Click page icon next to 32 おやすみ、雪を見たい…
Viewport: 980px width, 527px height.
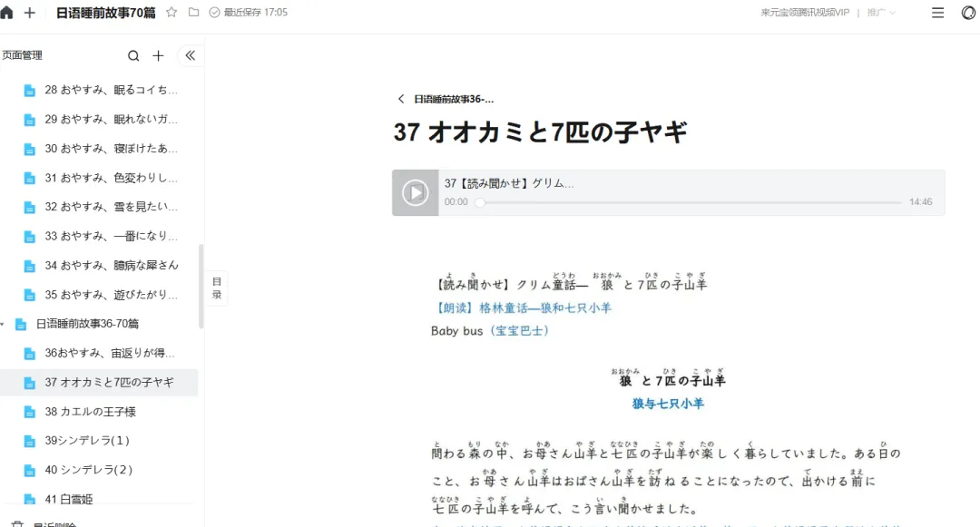(x=29, y=208)
